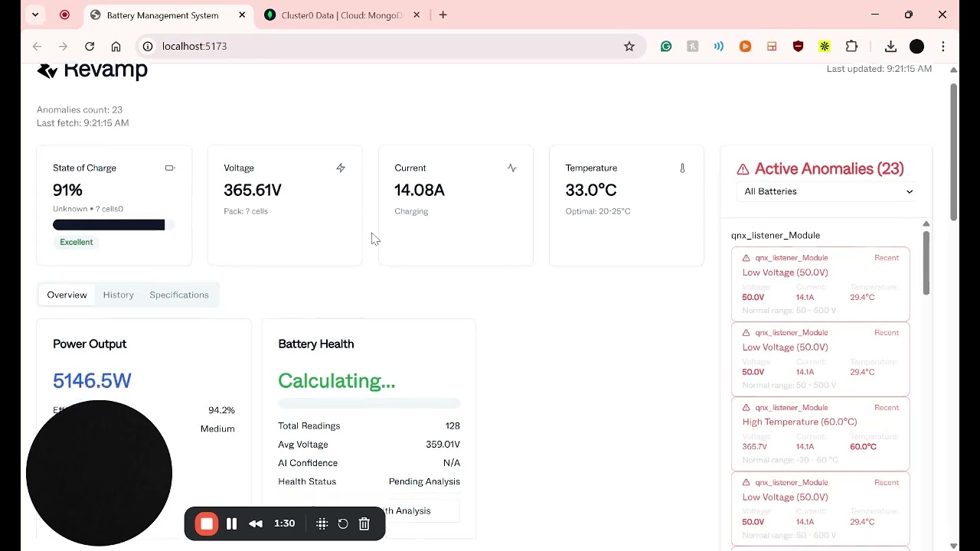Switch to the Cluster0 Data MongoDB browser tab
The image size is (980, 551).
[x=342, y=15]
